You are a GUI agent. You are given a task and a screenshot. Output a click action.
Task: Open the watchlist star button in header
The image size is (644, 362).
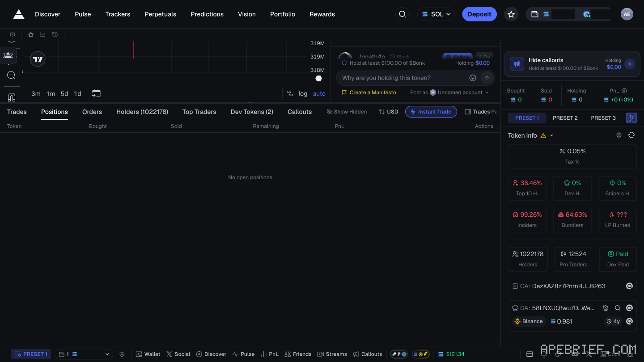point(511,14)
